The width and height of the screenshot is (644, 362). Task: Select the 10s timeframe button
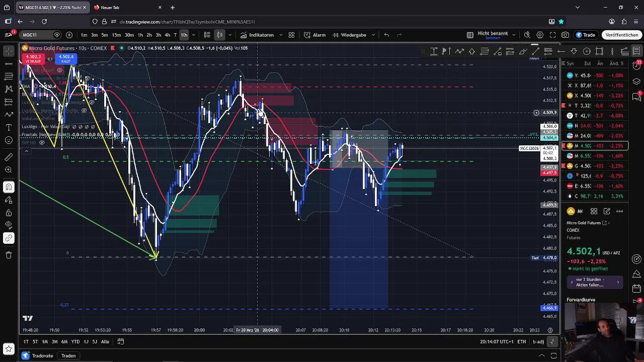click(184, 35)
